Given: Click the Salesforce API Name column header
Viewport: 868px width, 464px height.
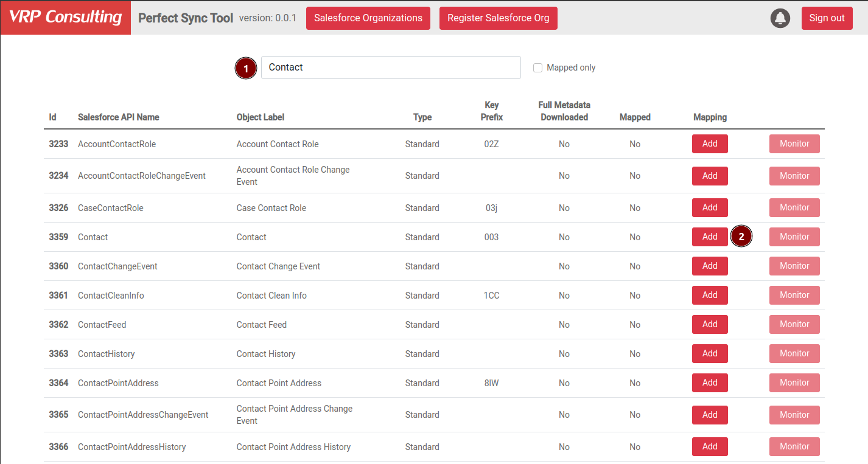Looking at the screenshot, I should click(x=119, y=117).
